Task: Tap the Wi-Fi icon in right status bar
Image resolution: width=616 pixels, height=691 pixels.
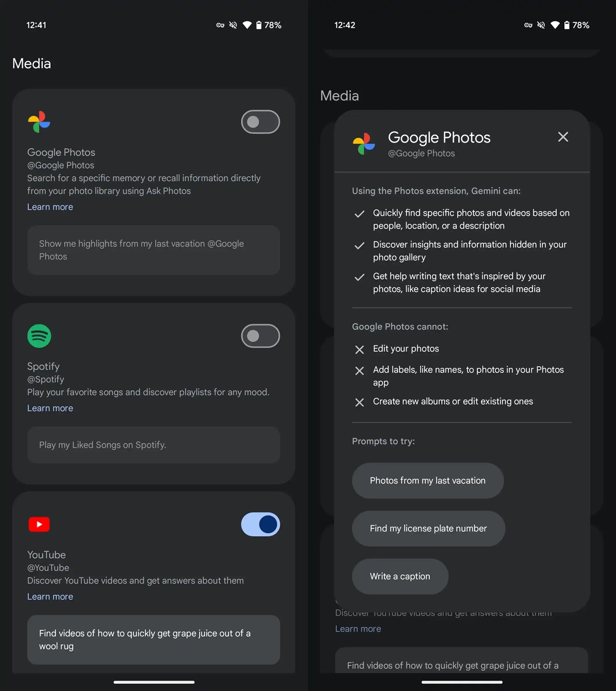Action: pyautogui.click(x=555, y=25)
